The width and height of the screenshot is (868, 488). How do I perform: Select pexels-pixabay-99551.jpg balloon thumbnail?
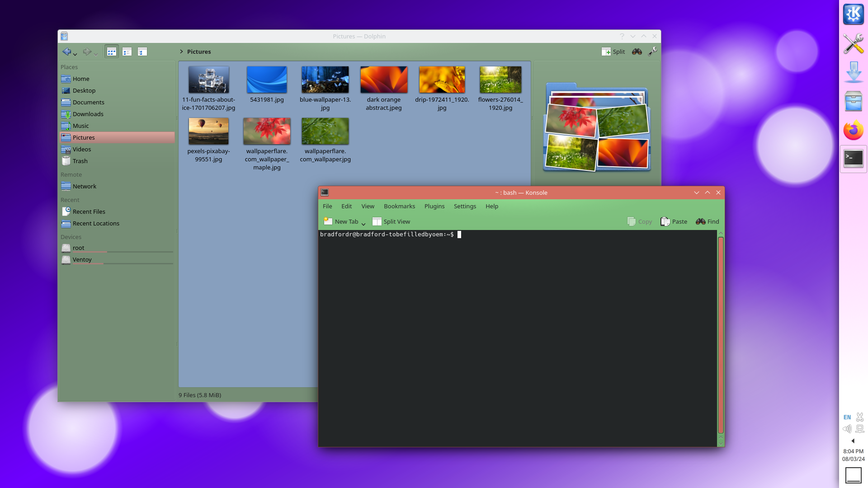(208, 131)
